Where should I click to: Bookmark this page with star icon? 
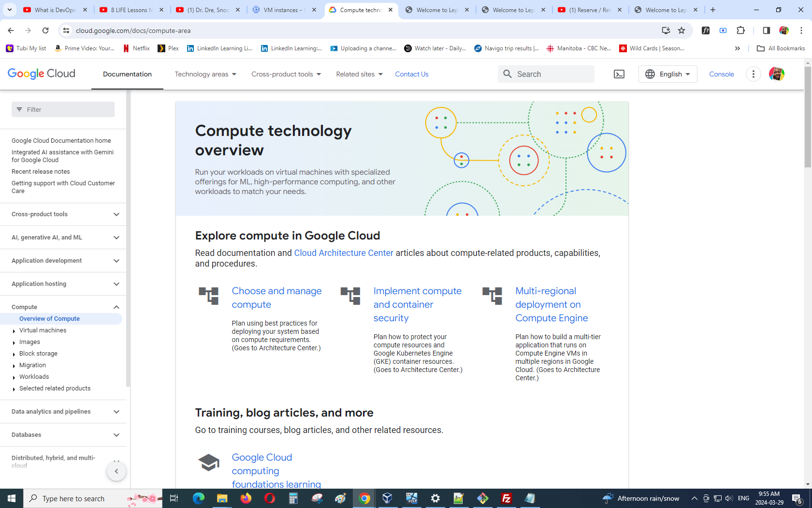click(681, 30)
